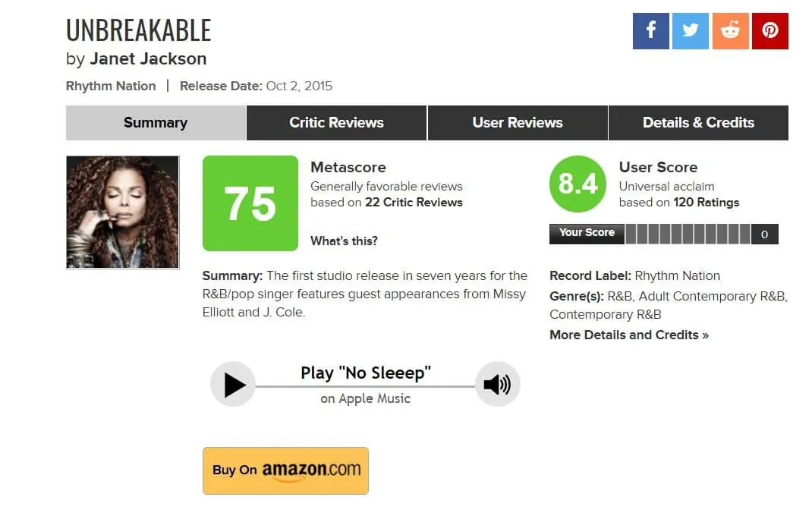Screen dimensions: 812x513
Task: Switch to the Critic Reviews tab
Action: click(336, 123)
